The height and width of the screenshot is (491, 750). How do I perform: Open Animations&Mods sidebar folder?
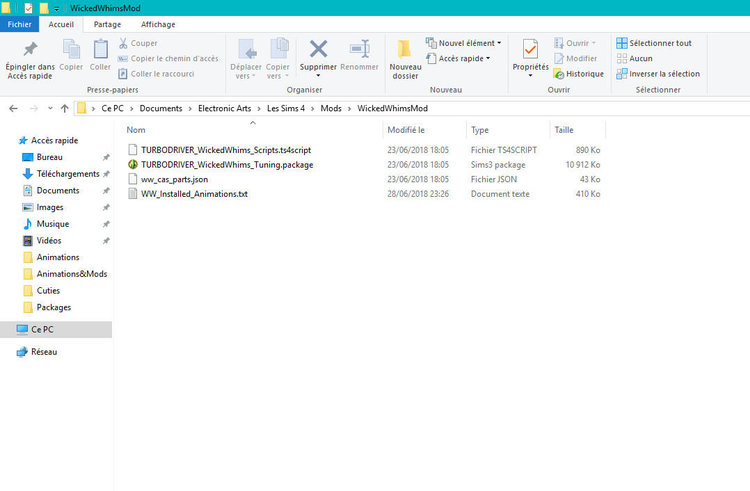coord(72,274)
